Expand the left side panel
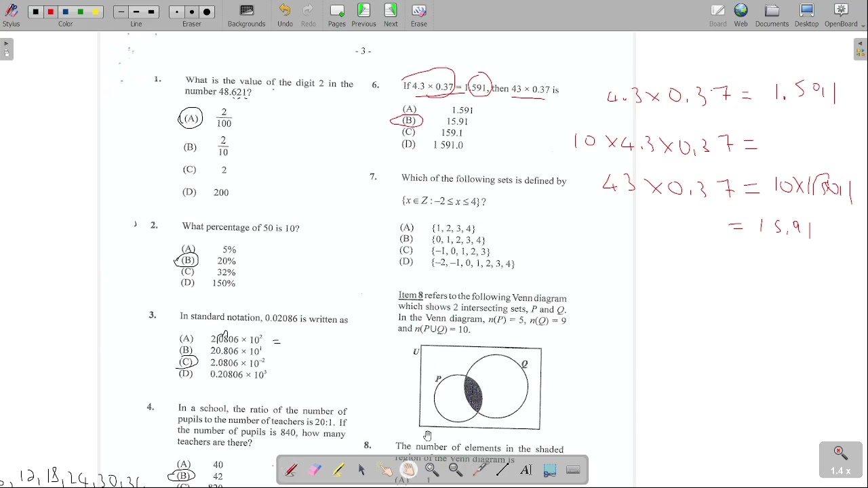Viewport: 868px width, 488px height. click(7, 49)
